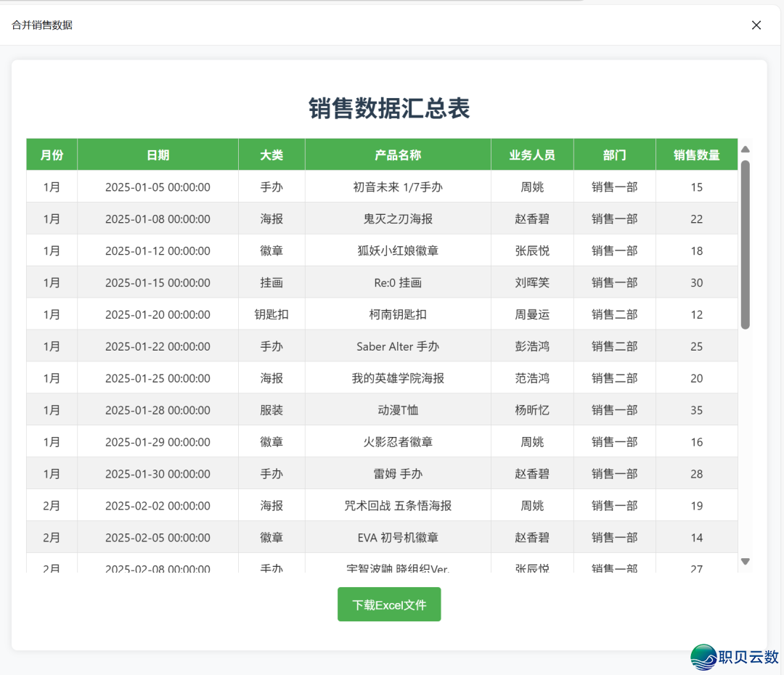Select the 月份 column header
Image resolution: width=784 pixels, height=675 pixels.
[52, 155]
